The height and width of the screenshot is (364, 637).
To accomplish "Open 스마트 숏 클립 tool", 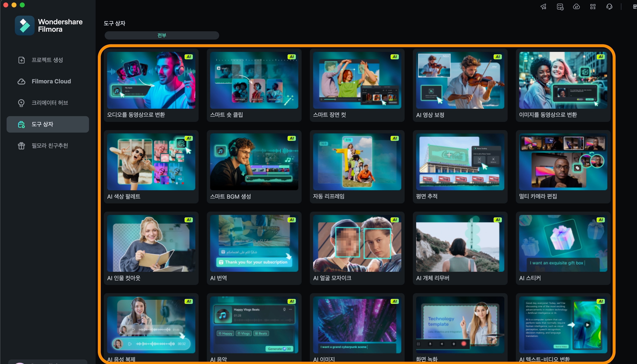I will [254, 85].
